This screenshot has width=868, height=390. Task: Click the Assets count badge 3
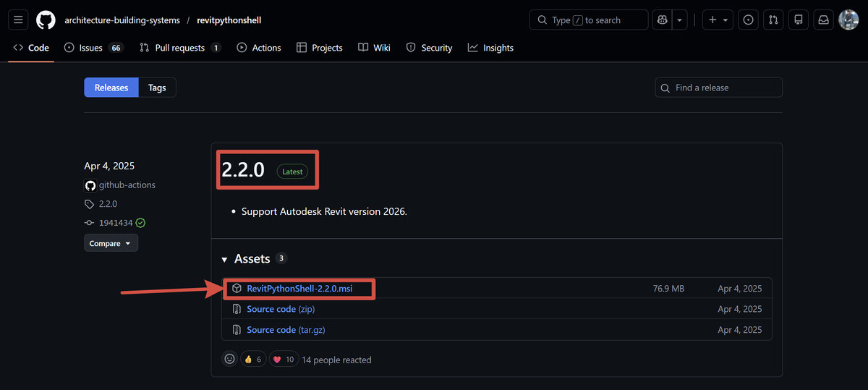pos(281,258)
